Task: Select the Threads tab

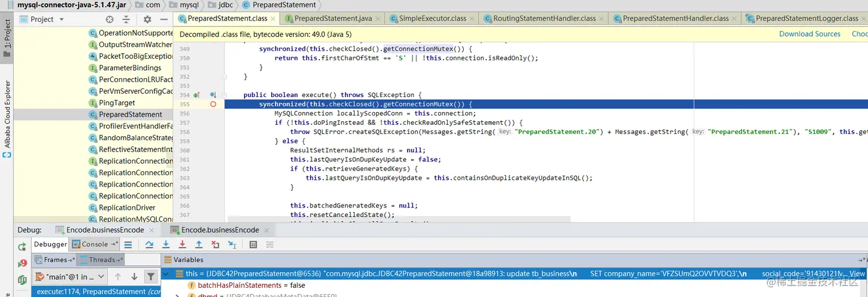Action: [x=102, y=260]
